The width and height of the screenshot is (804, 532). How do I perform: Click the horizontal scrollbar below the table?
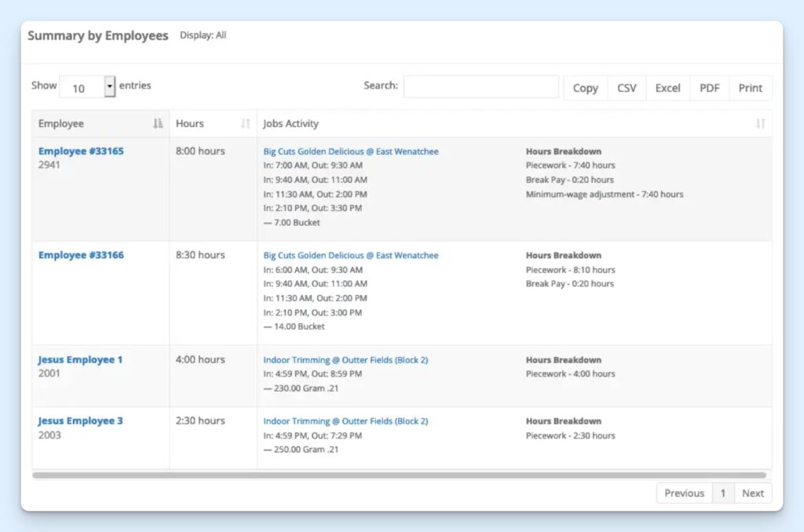[400, 474]
